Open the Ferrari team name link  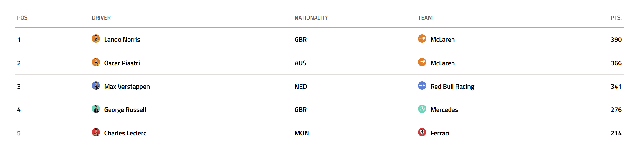click(440, 133)
